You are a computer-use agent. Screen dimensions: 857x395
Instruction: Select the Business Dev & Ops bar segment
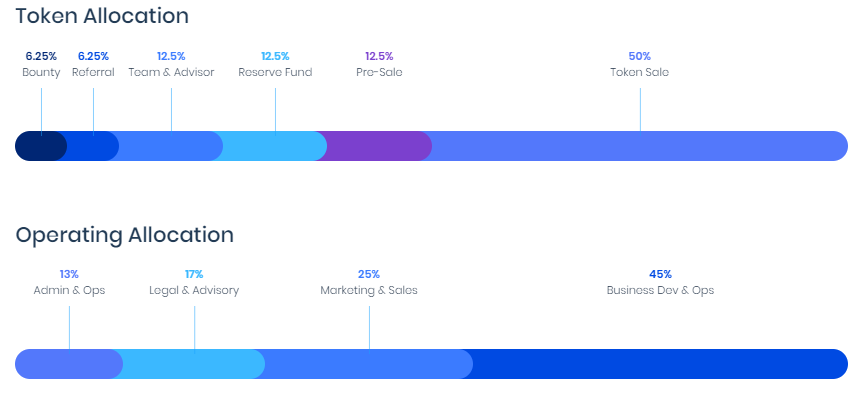click(x=660, y=364)
